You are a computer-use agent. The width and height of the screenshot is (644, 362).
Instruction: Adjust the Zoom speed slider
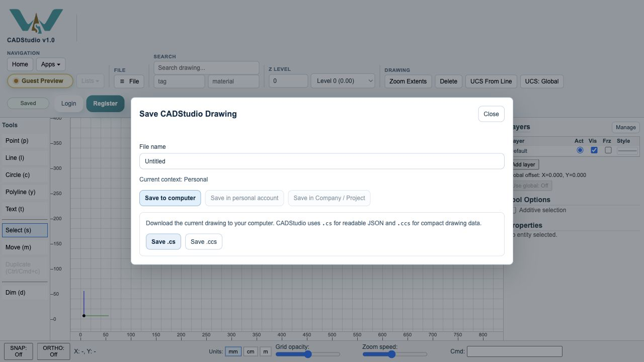[395, 354]
